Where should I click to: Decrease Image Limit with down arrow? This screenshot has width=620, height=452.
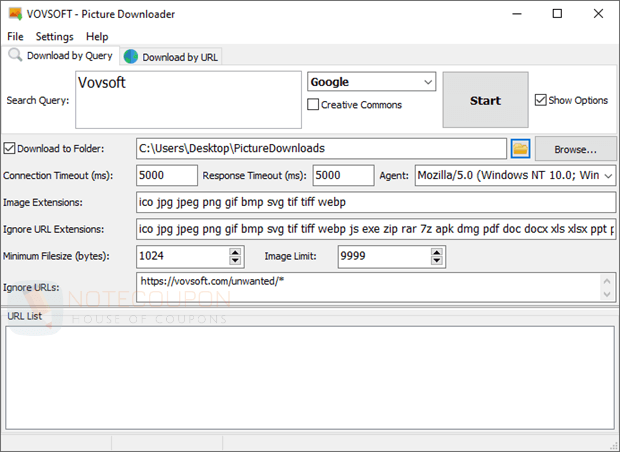coord(437,260)
